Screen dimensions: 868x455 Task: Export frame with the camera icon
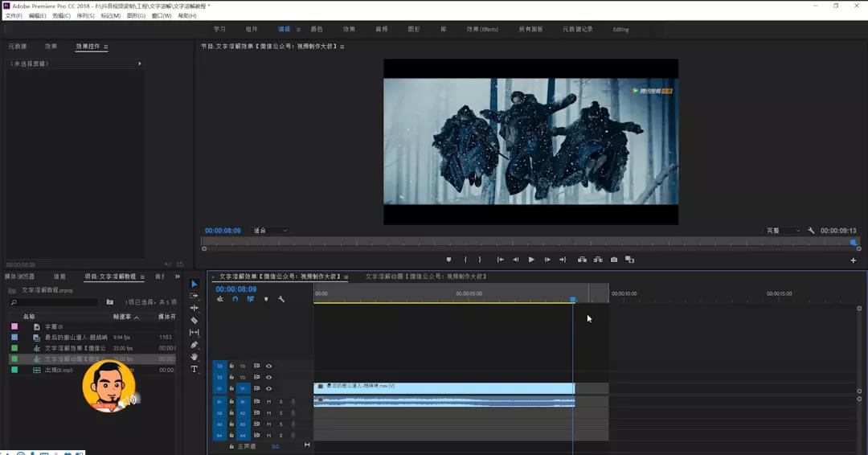614,260
